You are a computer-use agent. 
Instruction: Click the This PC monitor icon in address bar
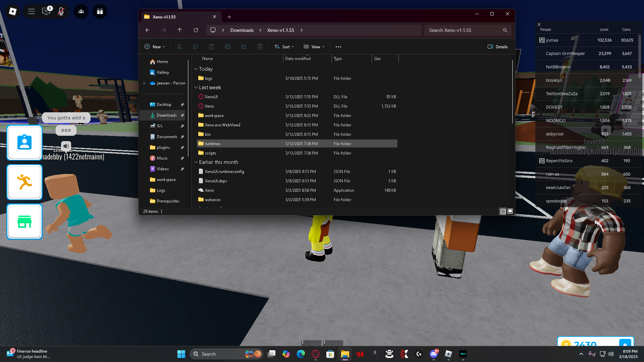click(x=213, y=30)
